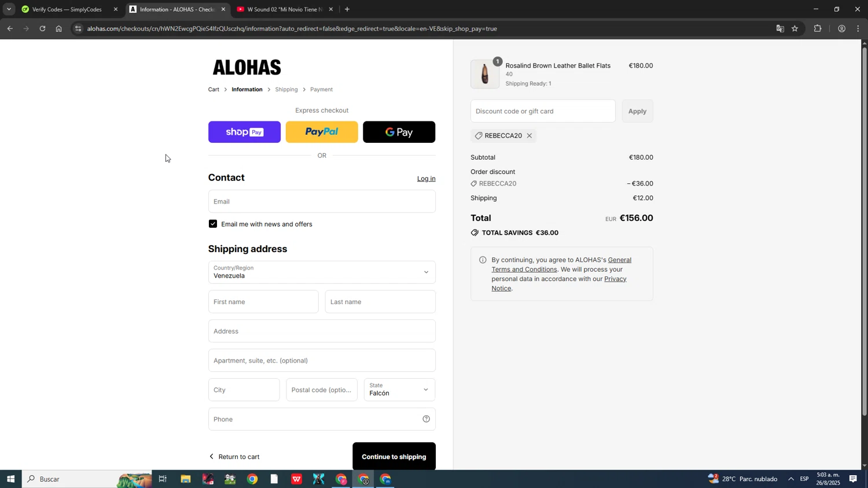This screenshot has height=488, width=868.
Task: Close the YouTube W Sound tab
Action: coord(331,9)
